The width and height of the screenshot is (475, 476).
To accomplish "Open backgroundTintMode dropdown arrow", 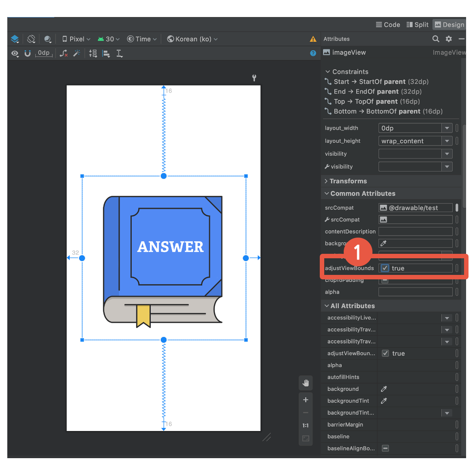I will [447, 413].
